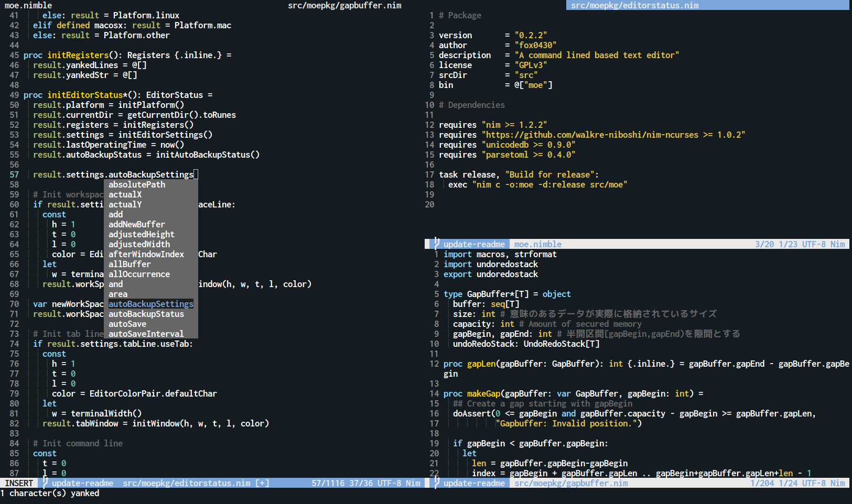The width and height of the screenshot is (852, 504).
Task: Place cursor at text input after autoBackupSettings
Action: point(196,174)
